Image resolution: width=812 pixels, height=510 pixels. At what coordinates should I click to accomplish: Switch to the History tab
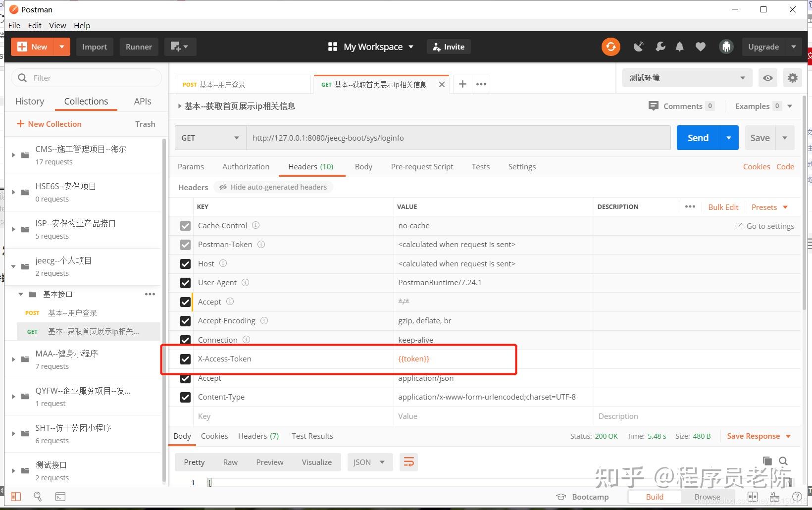30,101
